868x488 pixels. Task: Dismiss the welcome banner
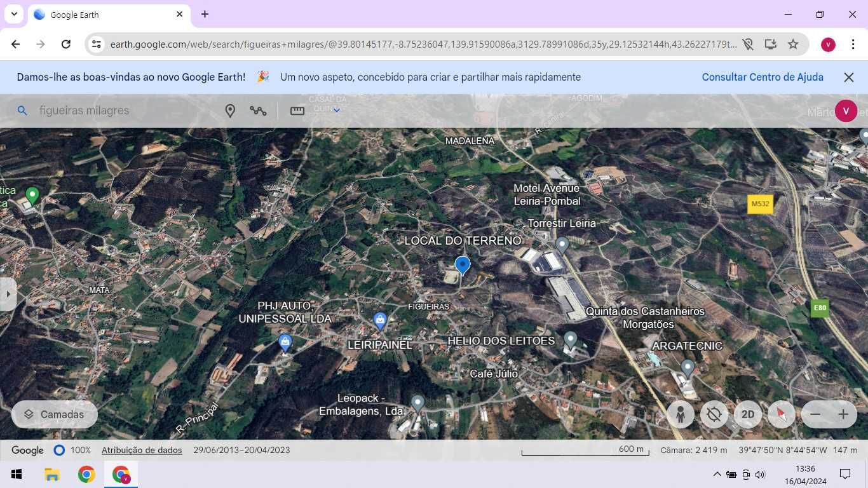coord(849,77)
